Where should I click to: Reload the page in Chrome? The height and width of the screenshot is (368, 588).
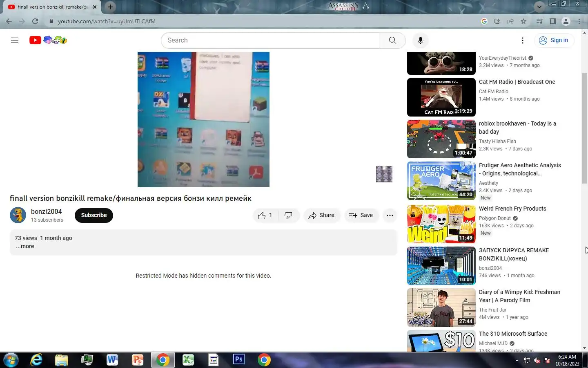click(x=35, y=21)
